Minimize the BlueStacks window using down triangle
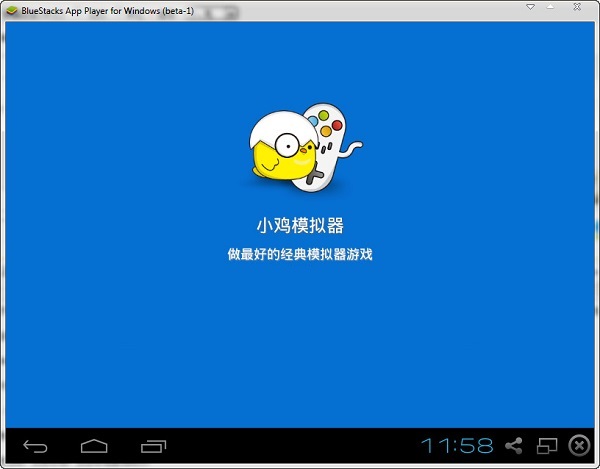Viewport: 600px width, 469px height. tap(530, 7)
